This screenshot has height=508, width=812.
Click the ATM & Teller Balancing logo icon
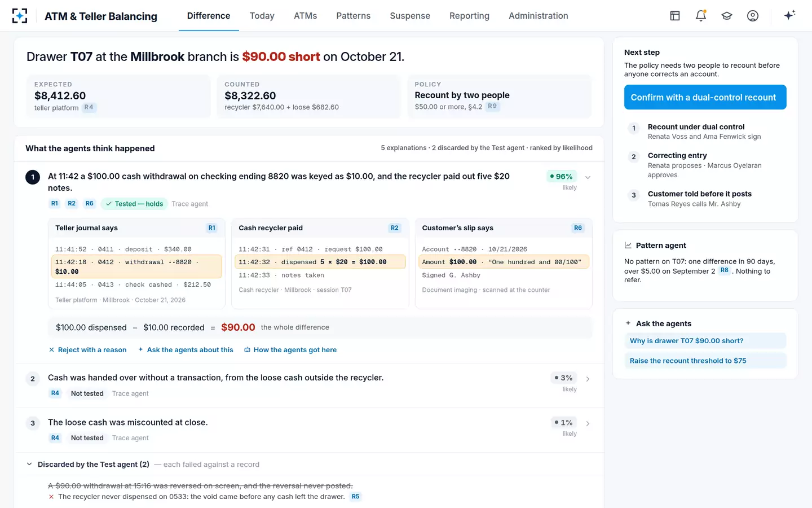pyautogui.click(x=20, y=16)
